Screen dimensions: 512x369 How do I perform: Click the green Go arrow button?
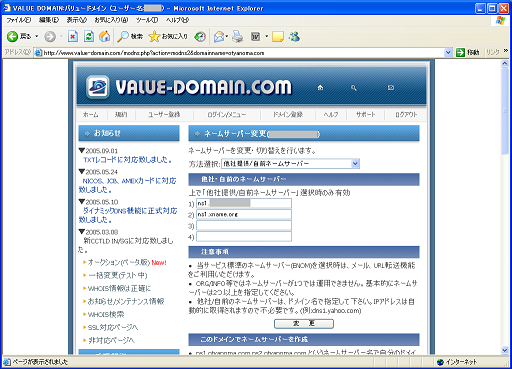(460, 52)
